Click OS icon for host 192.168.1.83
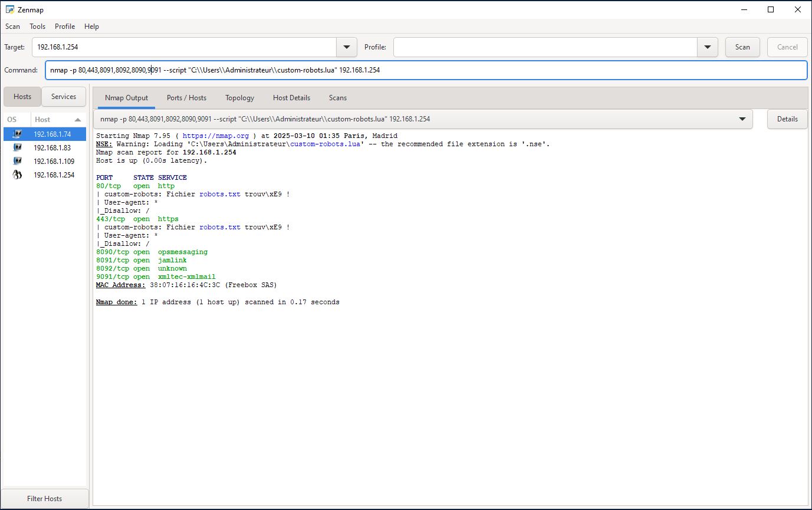 coord(17,147)
